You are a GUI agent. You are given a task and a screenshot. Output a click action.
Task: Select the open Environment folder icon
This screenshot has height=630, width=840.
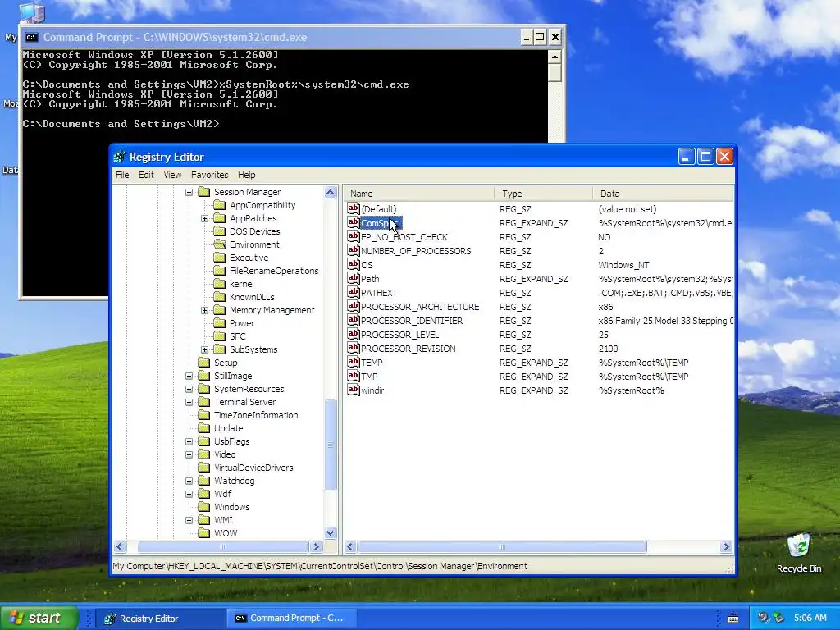click(x=219, y=244)
